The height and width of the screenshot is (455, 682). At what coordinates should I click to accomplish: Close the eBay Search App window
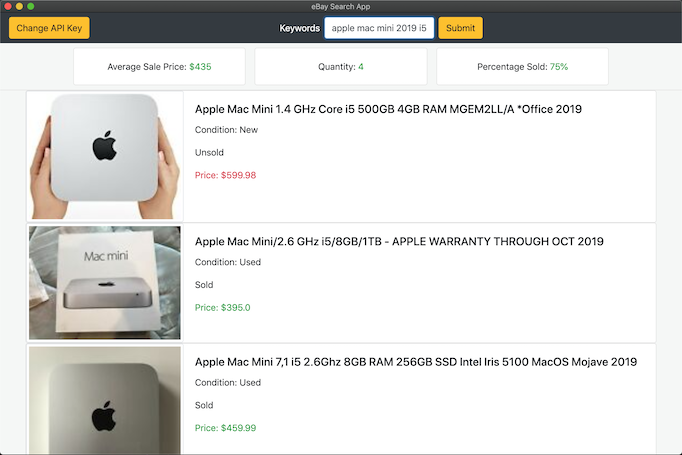pos(7,6)
